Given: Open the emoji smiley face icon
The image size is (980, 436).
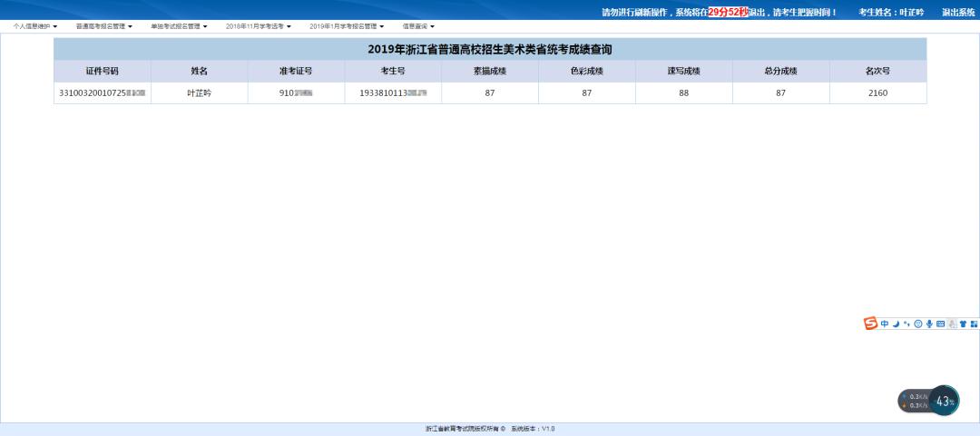Looking at the screenshot, I should tap(918, 324).
